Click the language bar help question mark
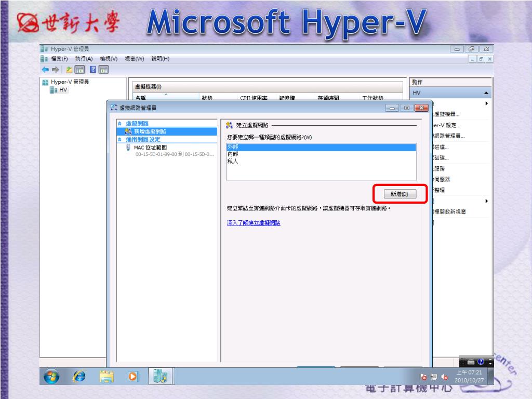 [x=481, y=362]
